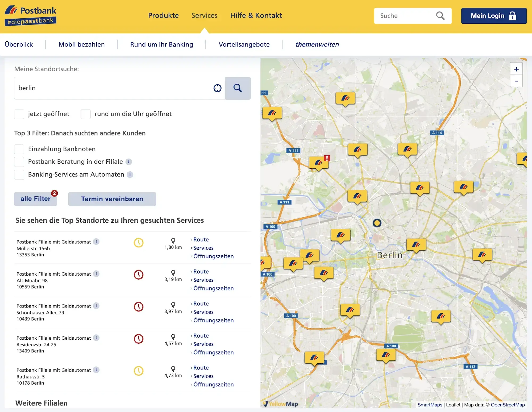Click red clock icon for Residenzstr. 24-25

139,339
